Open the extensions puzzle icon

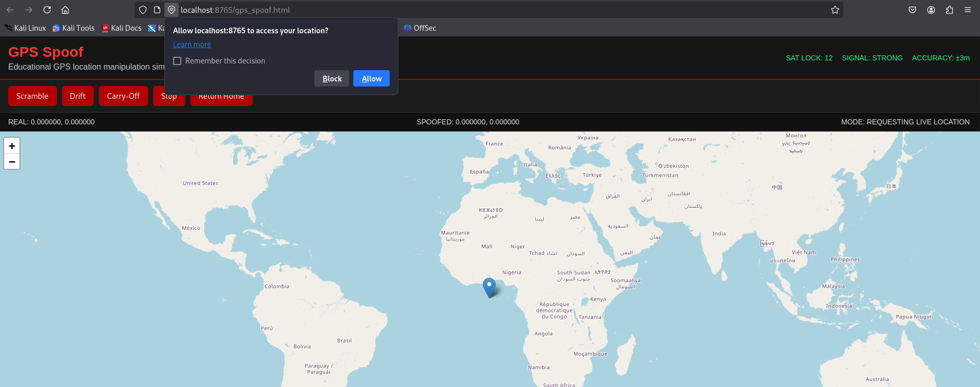point(949,10)
